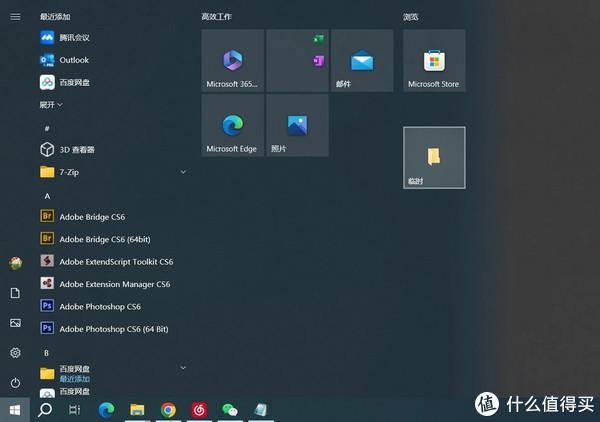Open Microsoft Edge from the taskbar

click(x=106, y=410)
